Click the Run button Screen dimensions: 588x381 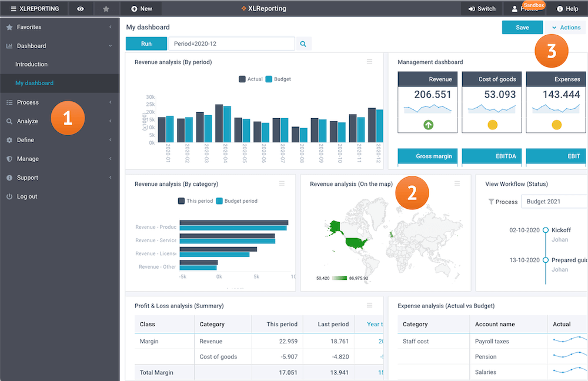(x=146, y=44)
